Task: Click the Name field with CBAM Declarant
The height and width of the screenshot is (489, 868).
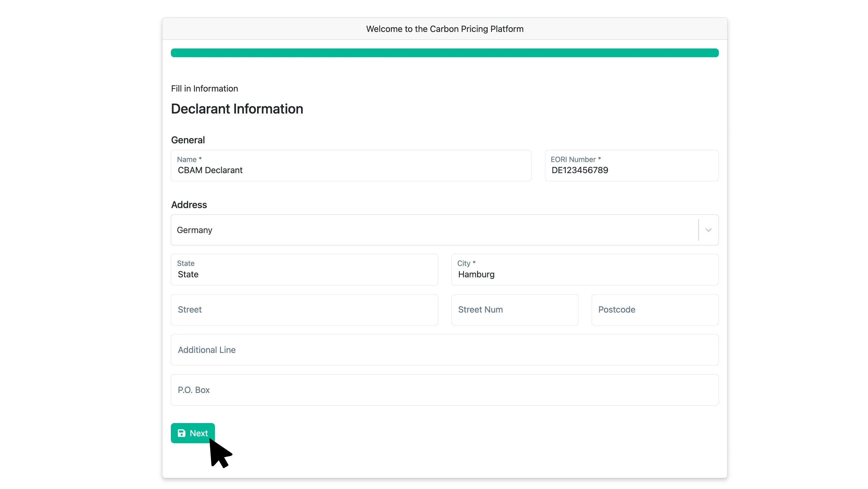Action: click(351, 166)
